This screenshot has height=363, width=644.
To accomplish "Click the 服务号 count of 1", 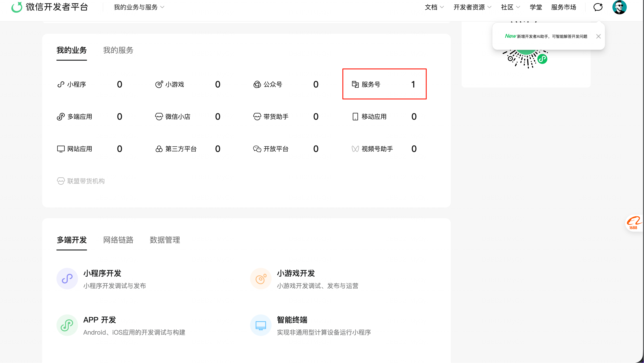I will (x=413, y=84).
